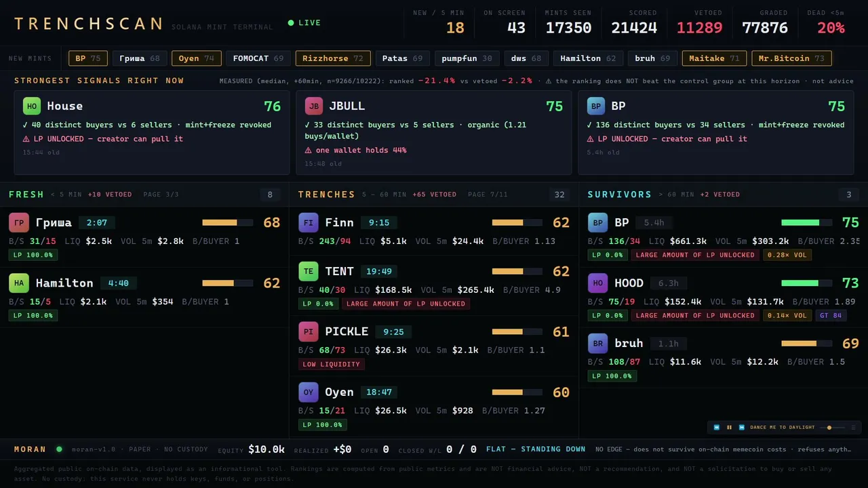
Task: Click the TENT score bar
Action: [x=517, y=271]
